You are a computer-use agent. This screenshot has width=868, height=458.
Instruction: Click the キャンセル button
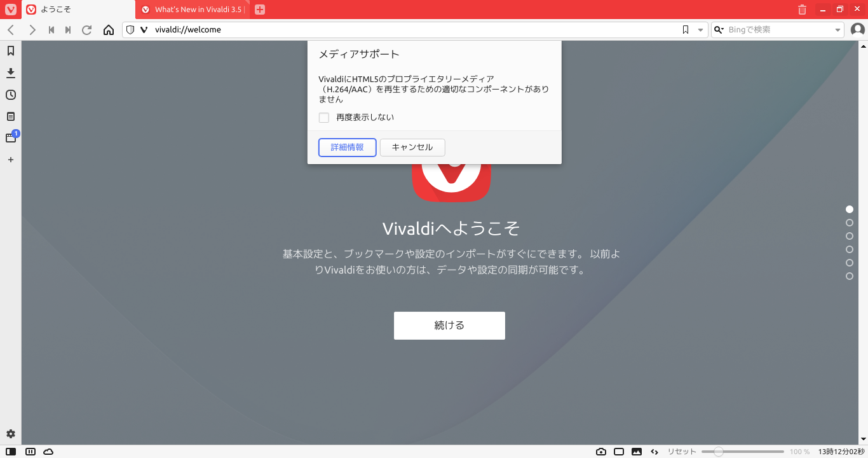point(412,147)
